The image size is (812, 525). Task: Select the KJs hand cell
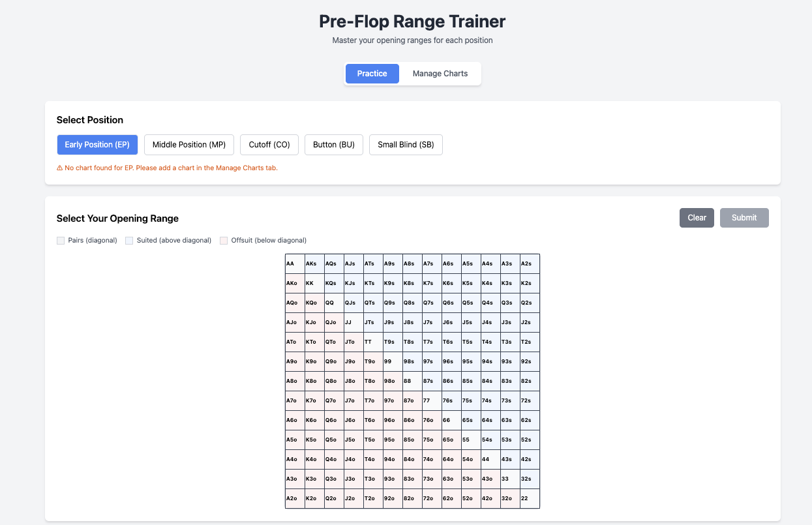pos(354,284)
